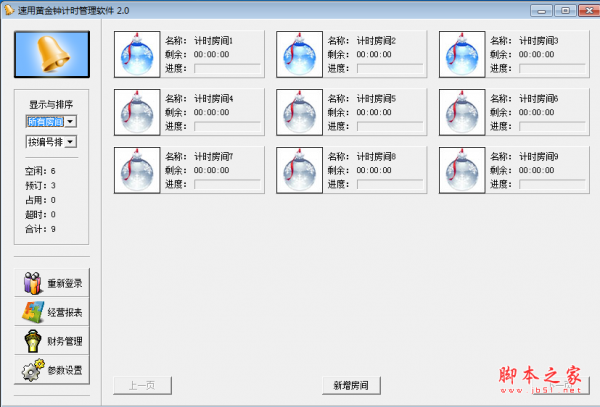This screenshot has width=600, height=407.
Task: Click the 计时房间6 room icon
Action: click(462, 113)
